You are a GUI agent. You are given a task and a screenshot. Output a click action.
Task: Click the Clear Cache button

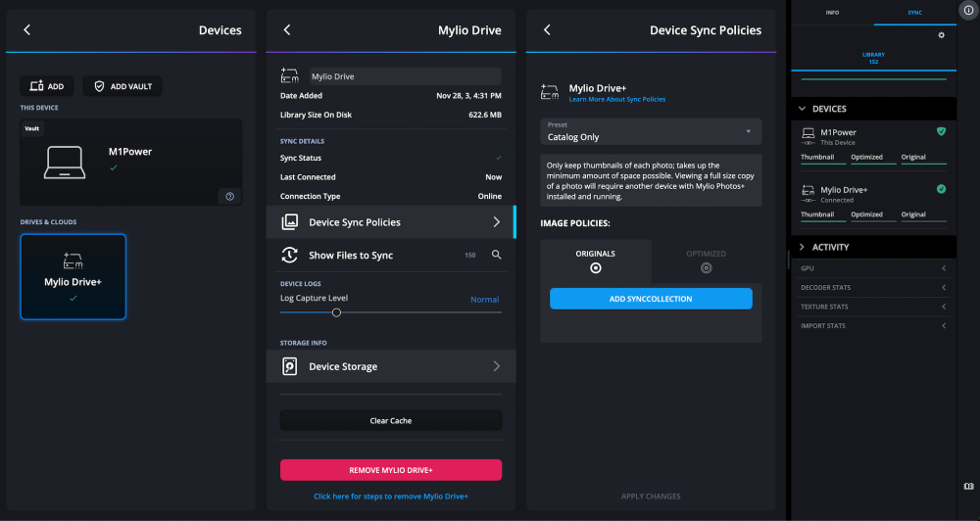391,420
